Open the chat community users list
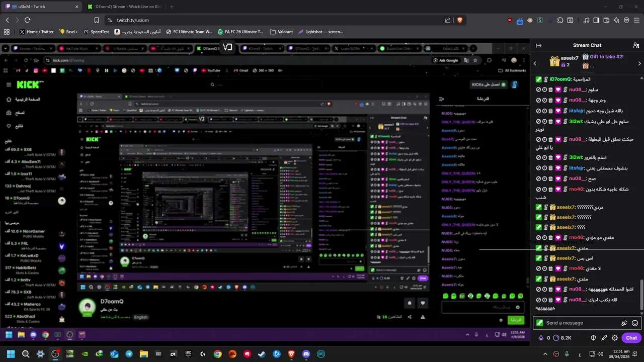This screenshot has height=362, width=644. point(636,45)
